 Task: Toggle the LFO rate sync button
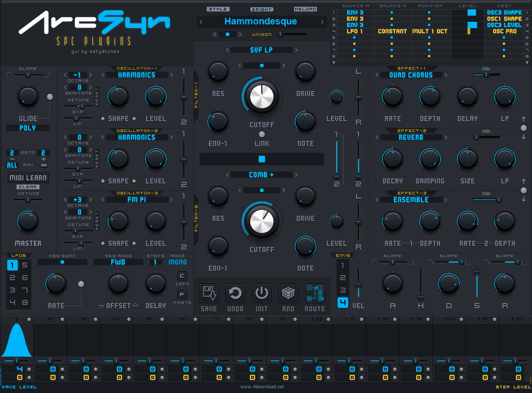(x=81, y=284)
